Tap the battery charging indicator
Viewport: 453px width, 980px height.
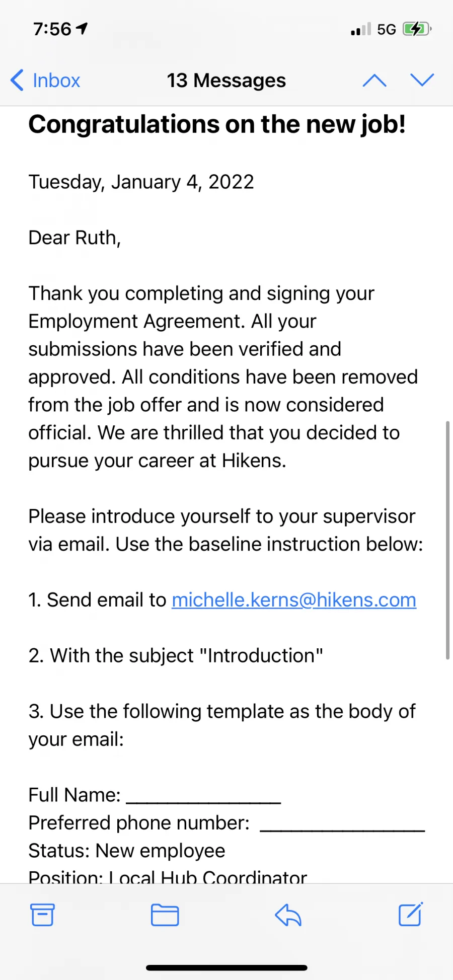coord(417,29)
